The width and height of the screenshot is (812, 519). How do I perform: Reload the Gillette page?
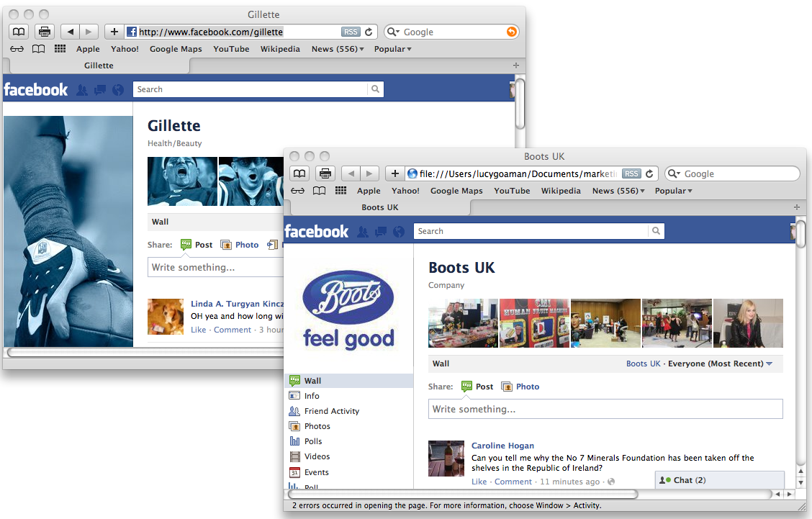[369, 32]
